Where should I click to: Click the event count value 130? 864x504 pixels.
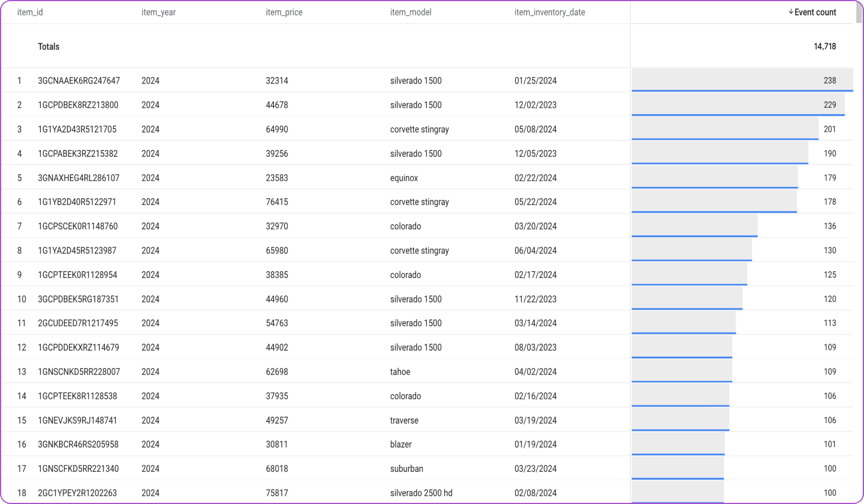(x=830, y=251)
